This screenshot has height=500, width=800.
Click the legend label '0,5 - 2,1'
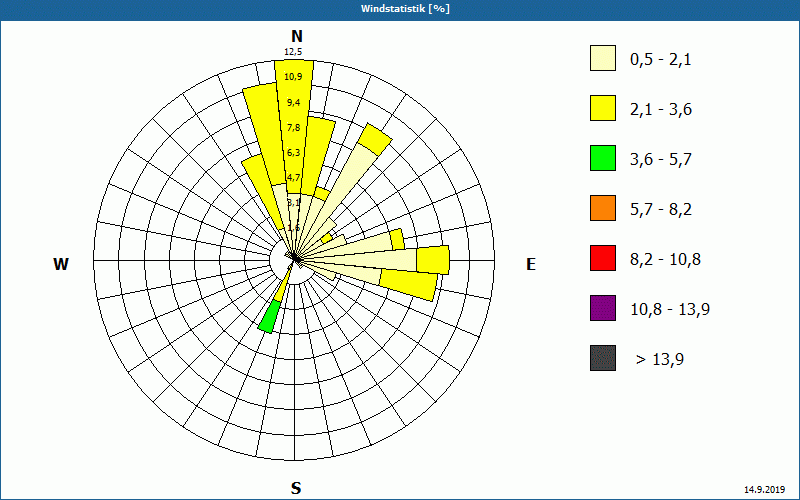pyautogui.click(x=661, y=60)
